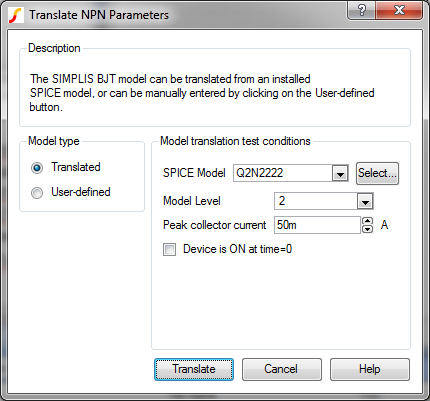430x401 pixels.
Task: Click the Translated option label
Action: [x=76, y=167]
